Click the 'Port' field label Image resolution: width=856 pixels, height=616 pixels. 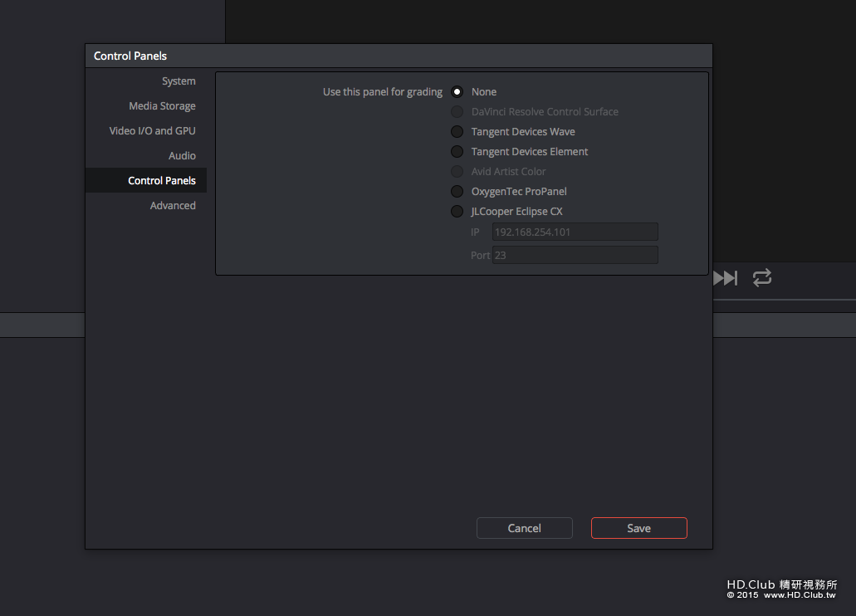tap(481, 256)
